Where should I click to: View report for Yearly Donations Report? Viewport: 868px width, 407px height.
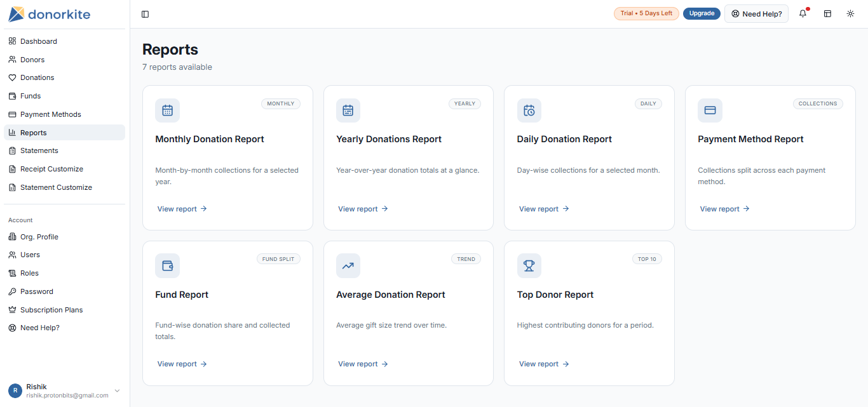(x=363, y=209)
